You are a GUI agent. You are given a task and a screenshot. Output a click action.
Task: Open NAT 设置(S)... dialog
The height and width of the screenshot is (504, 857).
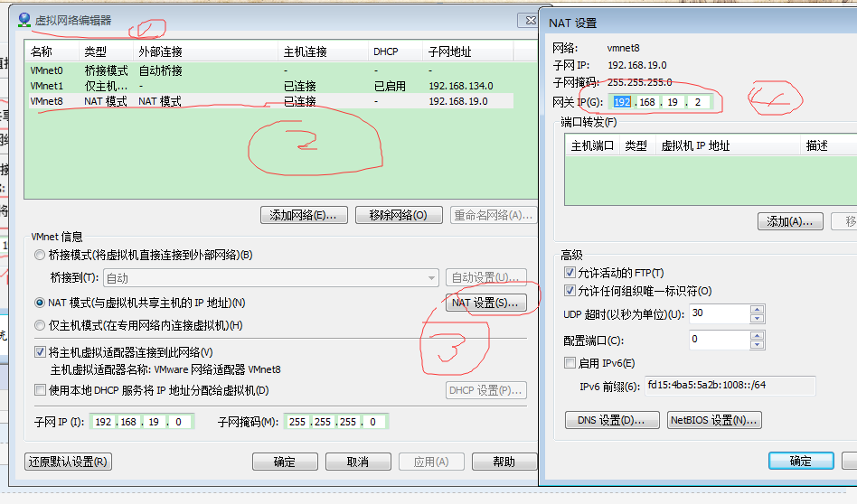coord(485,303)
